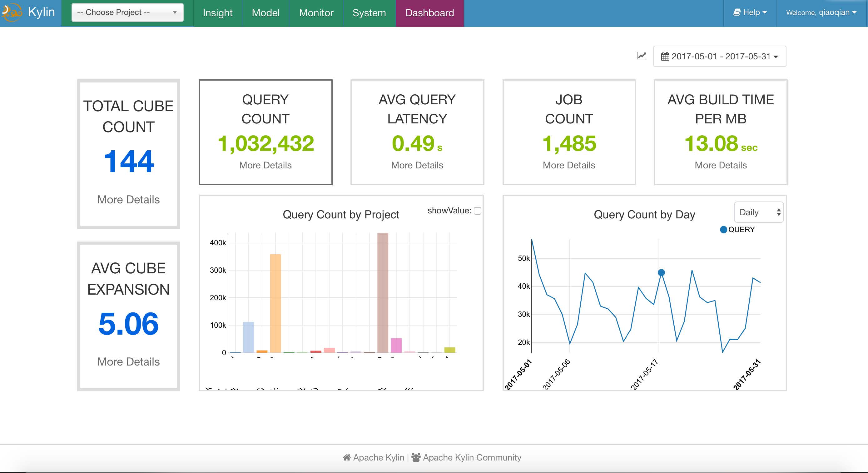
Task: Click the highlighted data point on the line chart
Action: [x=661, y=272]
